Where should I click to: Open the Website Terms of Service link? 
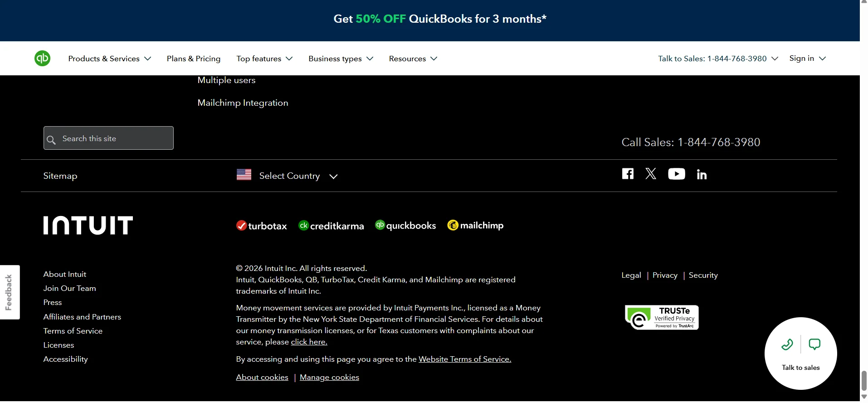click(465, 359)
